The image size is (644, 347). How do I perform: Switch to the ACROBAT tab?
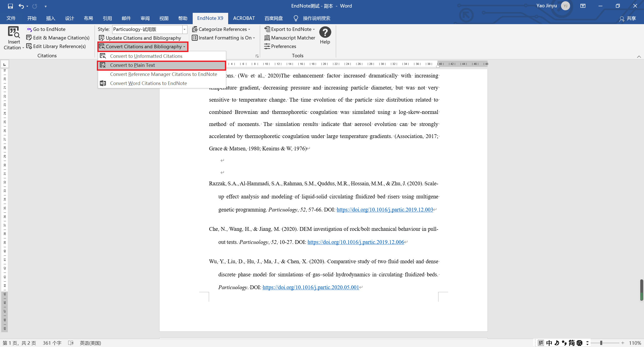click(x=244, y=18)
